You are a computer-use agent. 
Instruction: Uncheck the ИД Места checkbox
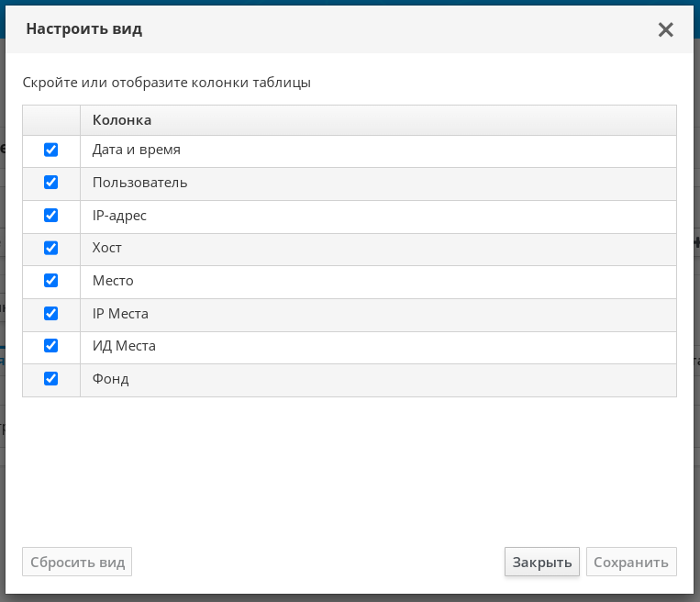click(x=51, y=346)
